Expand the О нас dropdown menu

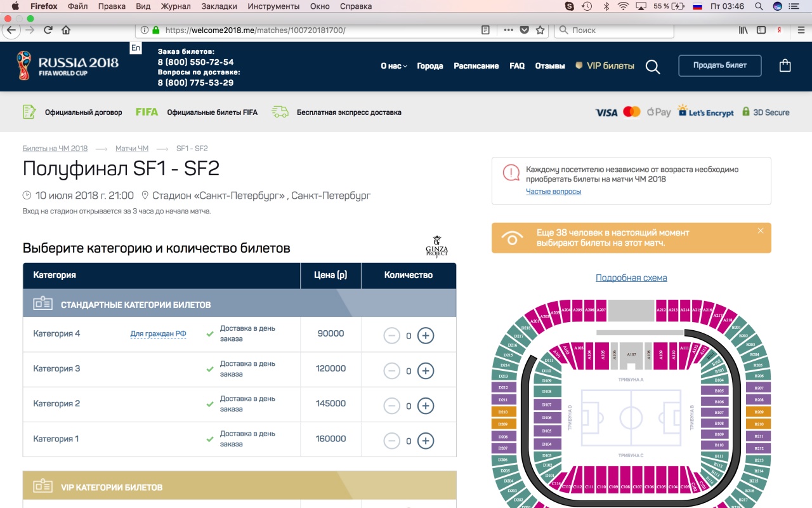393,66
